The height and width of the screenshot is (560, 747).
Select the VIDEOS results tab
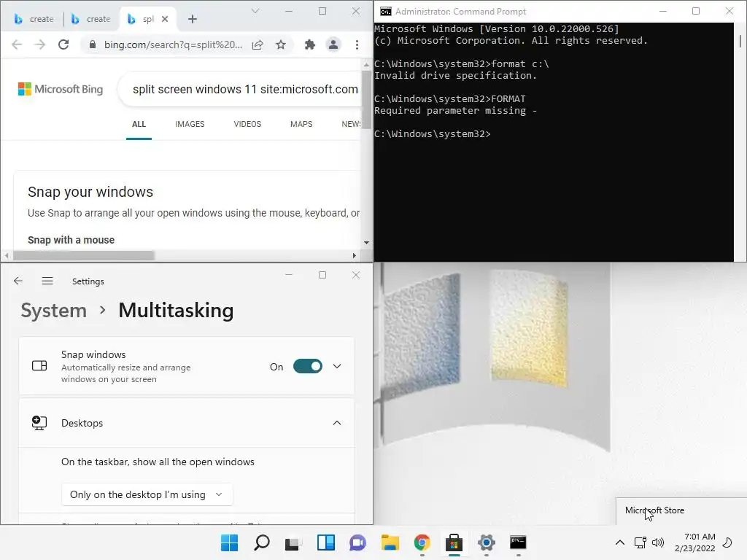[247, 124]
